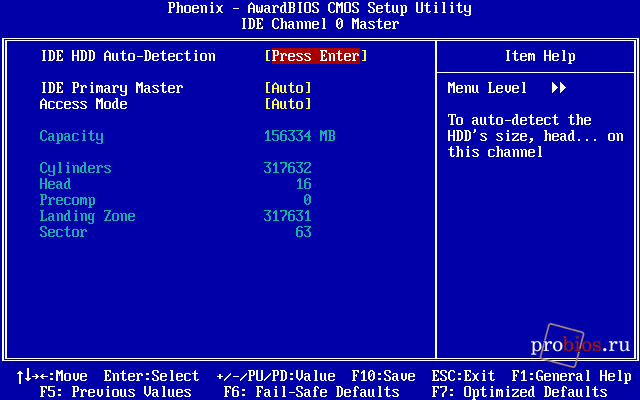Click the Landing Zone label
The image size is (640, 400).
(x=87, y=216)
